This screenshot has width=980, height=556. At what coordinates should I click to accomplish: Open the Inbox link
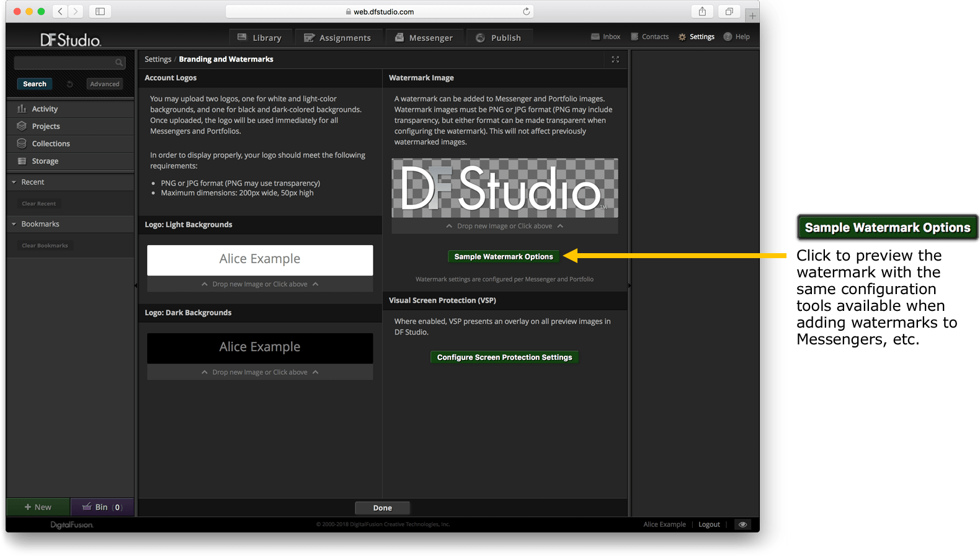[x=606, y=37]
